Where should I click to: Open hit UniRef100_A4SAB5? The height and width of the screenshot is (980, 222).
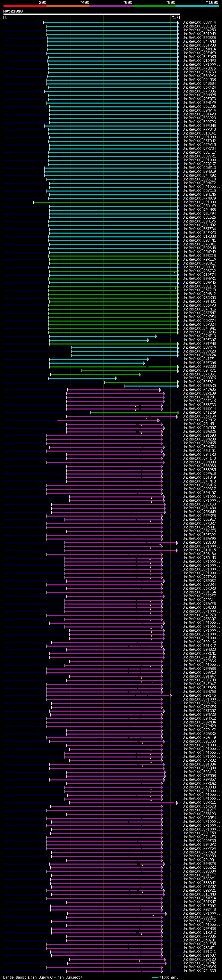tap(199, 389)
